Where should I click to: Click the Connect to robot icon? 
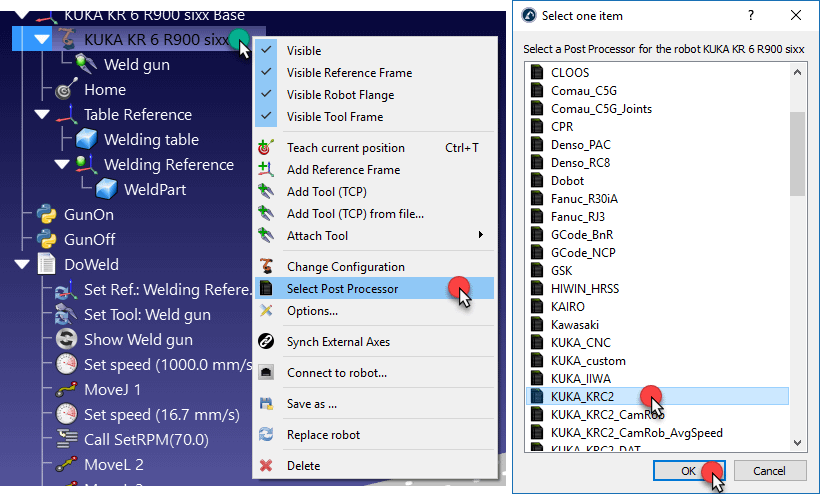click(266, 372)
